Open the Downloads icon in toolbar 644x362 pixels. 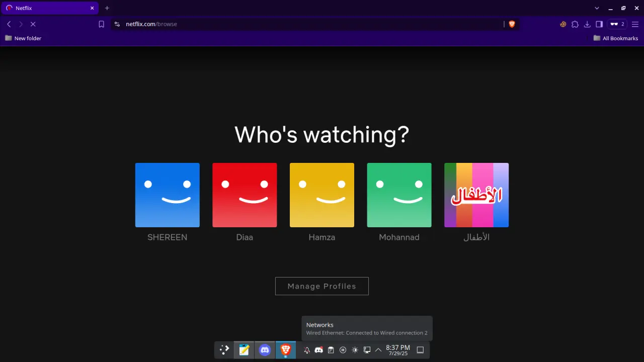[587, 24]
